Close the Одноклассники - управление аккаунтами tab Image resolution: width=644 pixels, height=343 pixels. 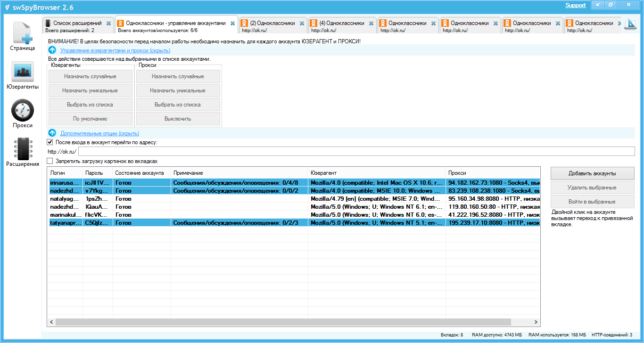pos(232,23)
